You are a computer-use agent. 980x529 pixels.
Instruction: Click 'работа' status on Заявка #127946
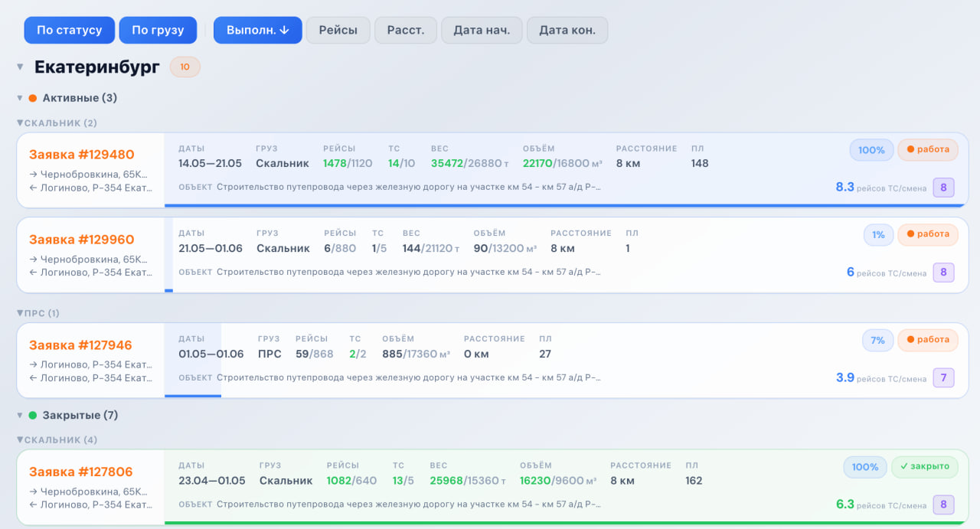pyautogui.click(x=928, y=339)
